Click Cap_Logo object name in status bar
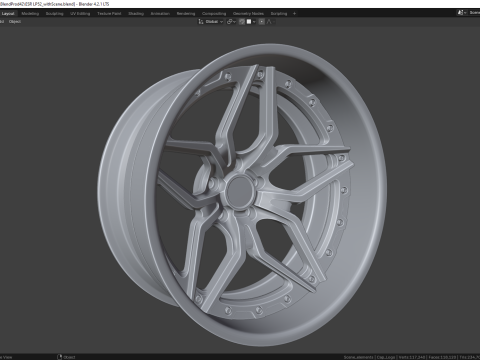480x360 pixels. pos(386,357)
